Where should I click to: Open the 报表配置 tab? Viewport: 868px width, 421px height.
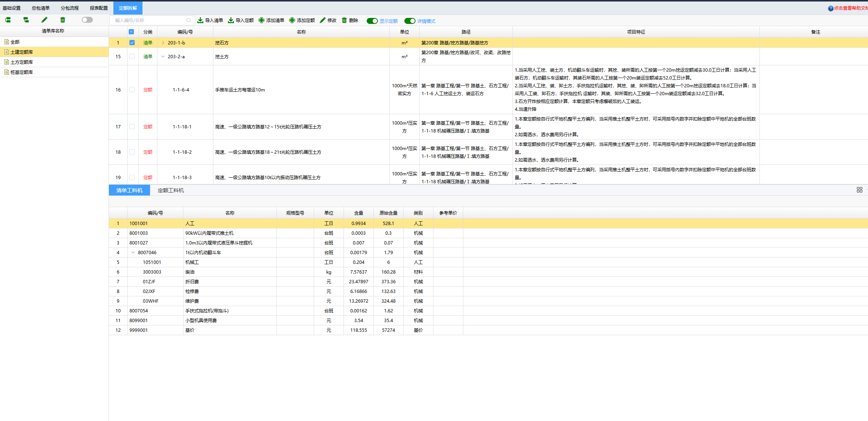coord(99,8)
